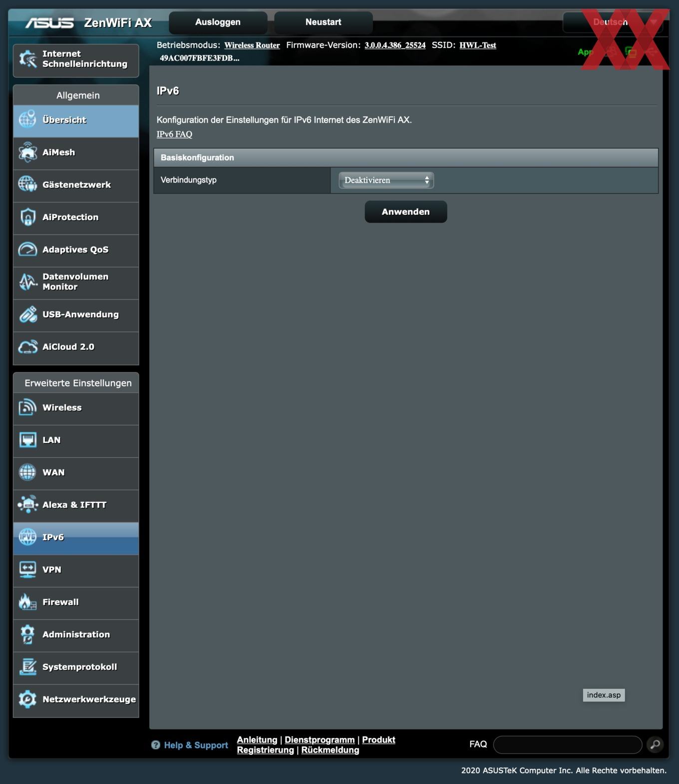Click the Help & Support question mark icon
This screenshot has height=784, width=679.
click(156, 745)
